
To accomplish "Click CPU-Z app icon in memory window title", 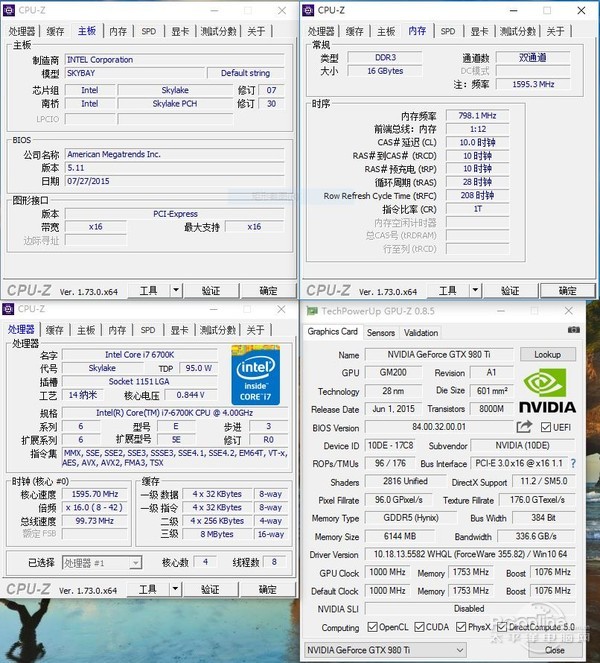I will coord(308,10).
